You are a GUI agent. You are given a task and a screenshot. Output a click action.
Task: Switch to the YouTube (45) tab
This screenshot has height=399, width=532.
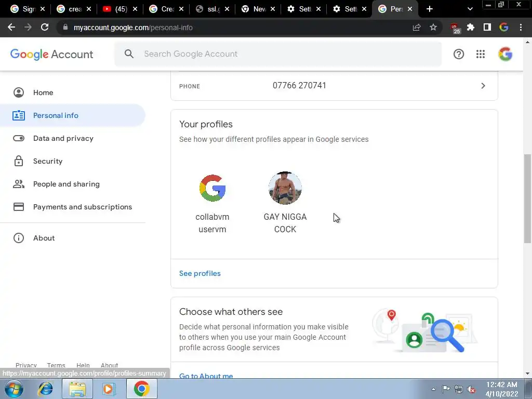coord(115,9)
